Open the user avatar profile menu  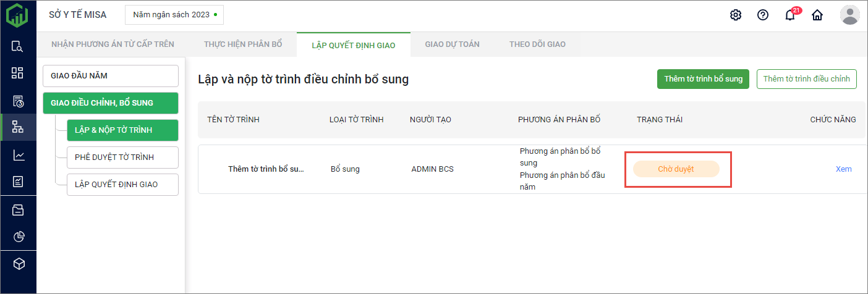pos(849,15)
